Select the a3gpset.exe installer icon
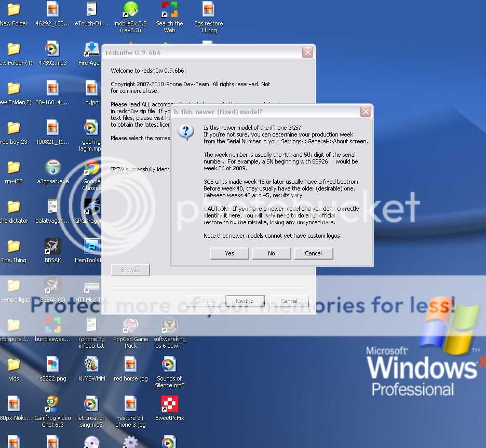486x448 pixels. point(52,167)
